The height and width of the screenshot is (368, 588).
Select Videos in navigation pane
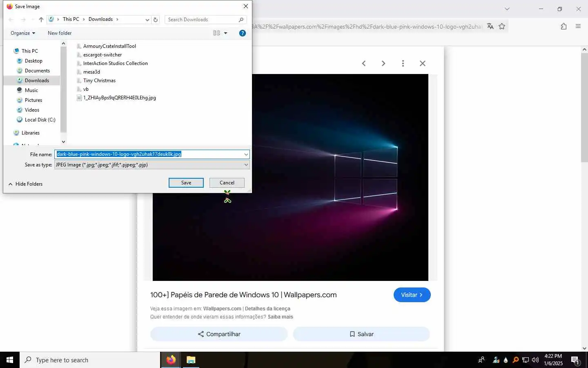(x=32, y=110)
